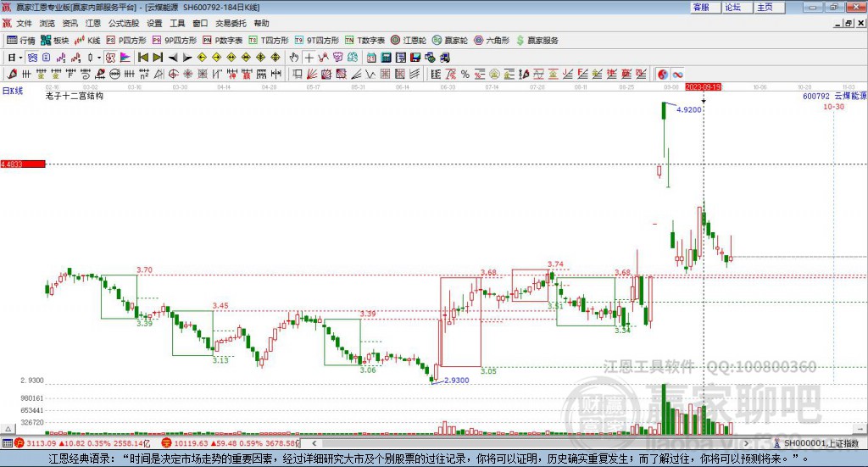Viewport: 868px width, 467px height.
Task: Click the save floppy disk icon
Action: click(415, 58)
